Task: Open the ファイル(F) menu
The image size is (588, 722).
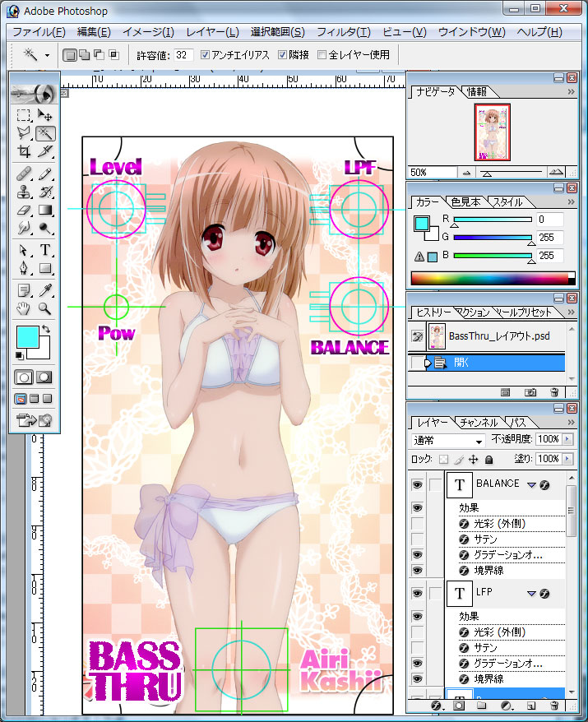Action: (x=39, y=32)
